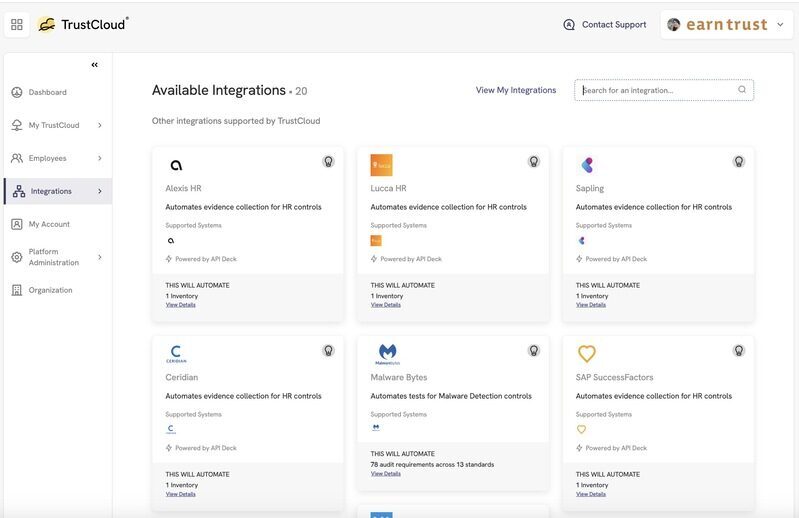
Task: Click the Contact Support icon
Action: pyautogui.click(x=569, y=24)
